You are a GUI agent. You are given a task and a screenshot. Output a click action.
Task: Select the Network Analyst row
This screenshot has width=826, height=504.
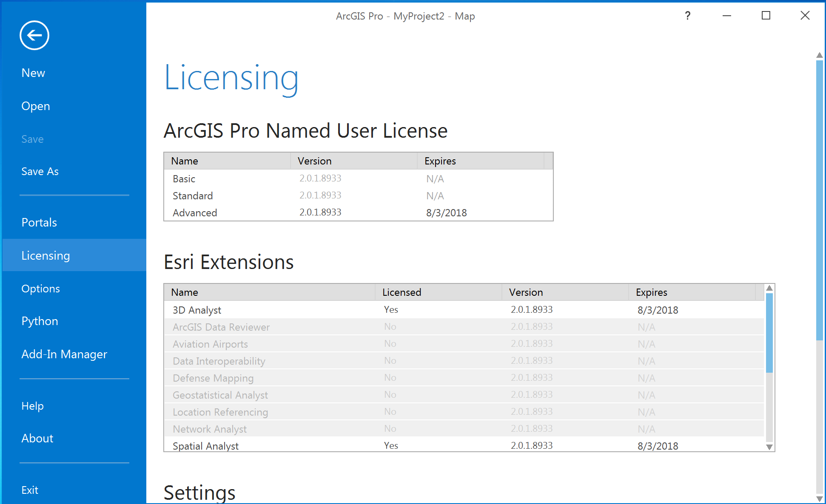tap(464, 429)
